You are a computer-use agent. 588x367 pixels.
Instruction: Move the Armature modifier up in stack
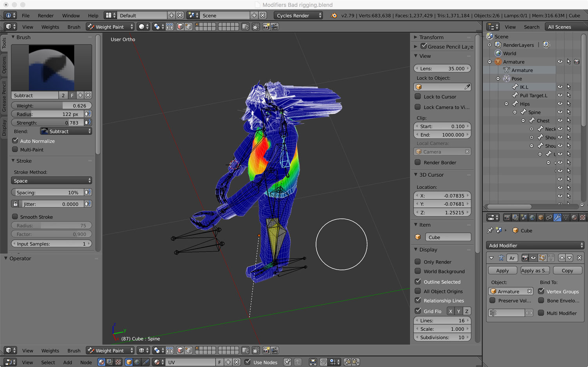pyautogui.click(x=562, y=258)
